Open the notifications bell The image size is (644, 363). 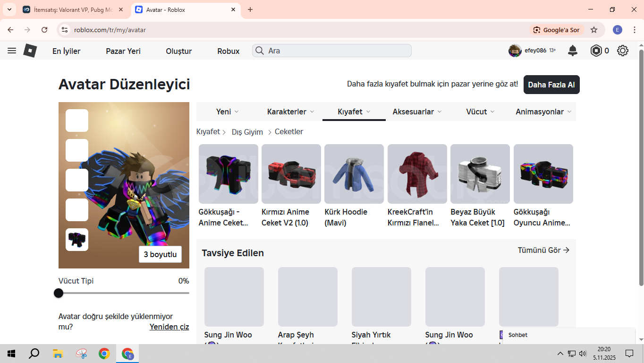point(573,51)
